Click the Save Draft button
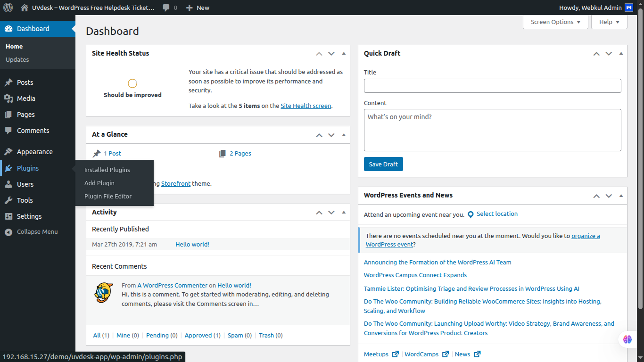644x362 pixels. (x=383, y=164)
